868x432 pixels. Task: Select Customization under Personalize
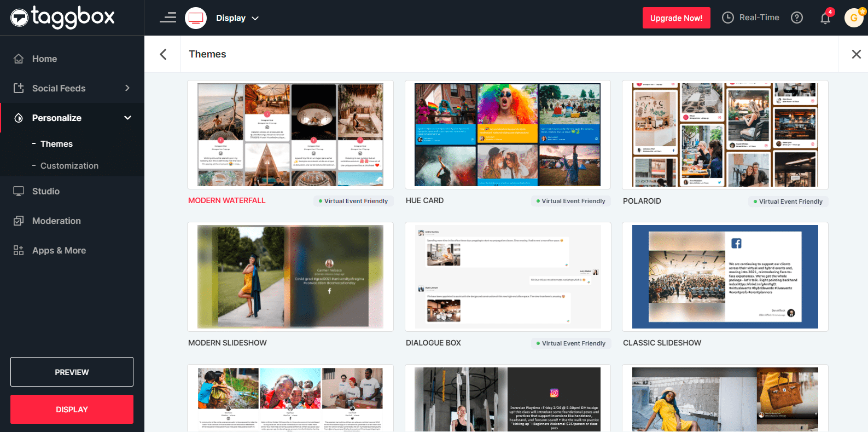pyautogui.click(x=69, y=165)
